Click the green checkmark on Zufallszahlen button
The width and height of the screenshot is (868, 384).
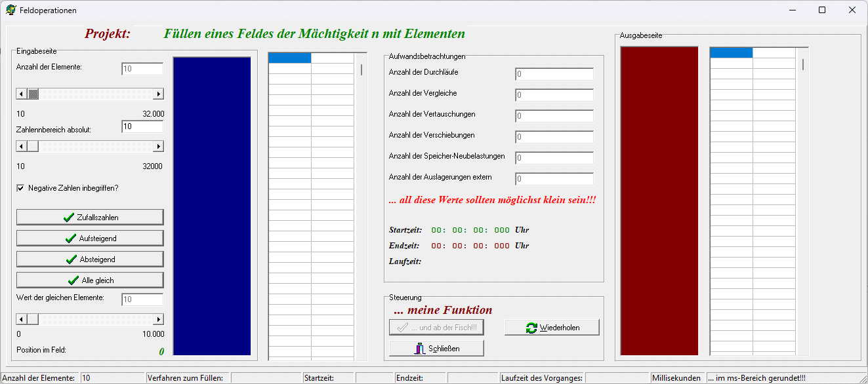(x=68, y=218)
